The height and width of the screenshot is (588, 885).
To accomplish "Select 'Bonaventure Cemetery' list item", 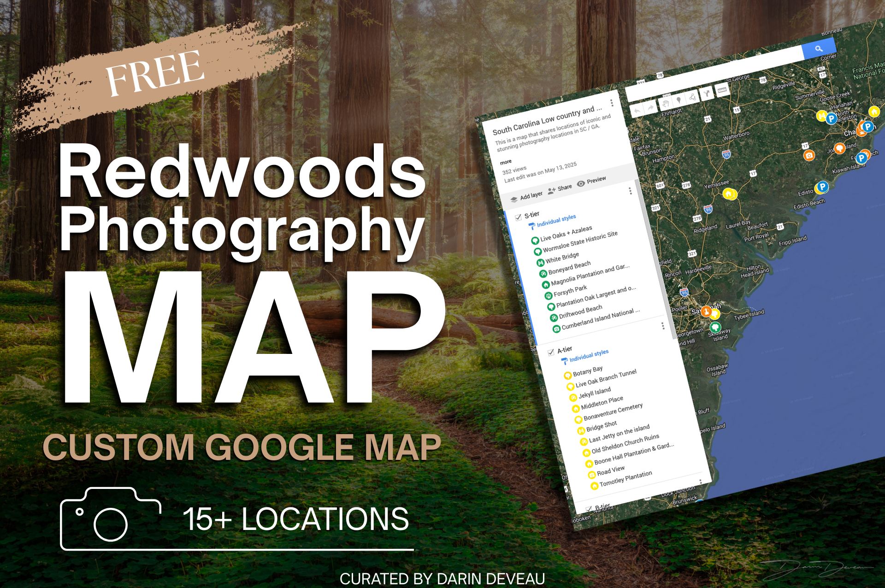I will pos(608,413).
